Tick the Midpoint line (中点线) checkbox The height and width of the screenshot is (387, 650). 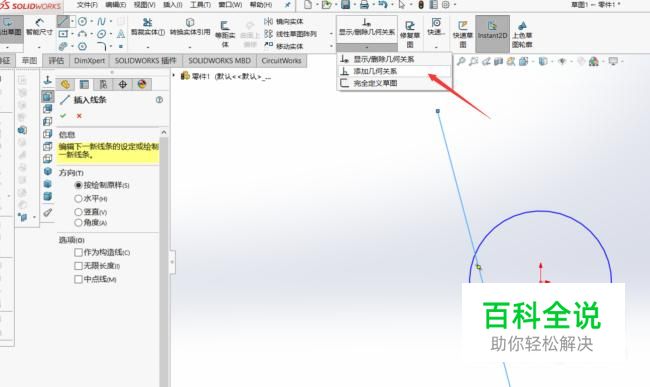click(x=78, y=279)
